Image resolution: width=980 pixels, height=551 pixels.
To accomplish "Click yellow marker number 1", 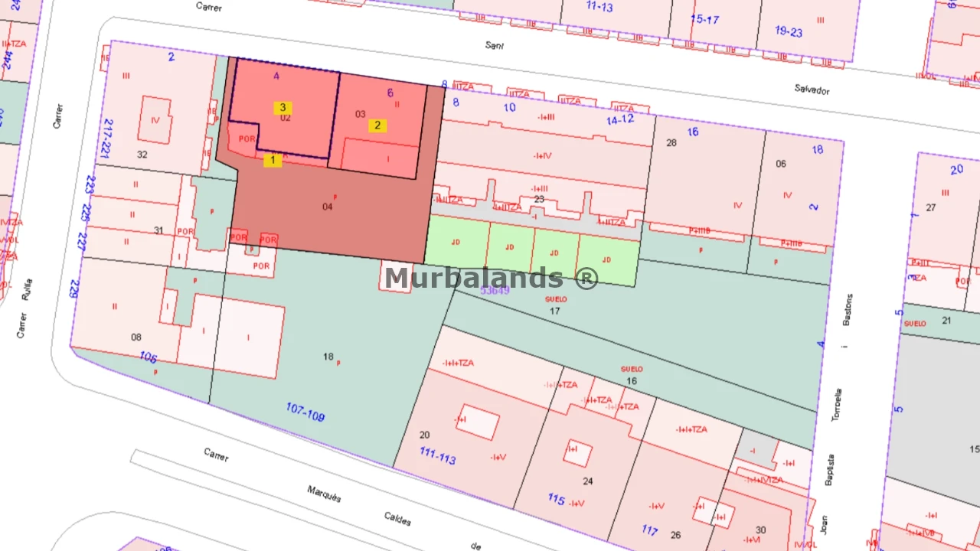I will coord(273,160).
